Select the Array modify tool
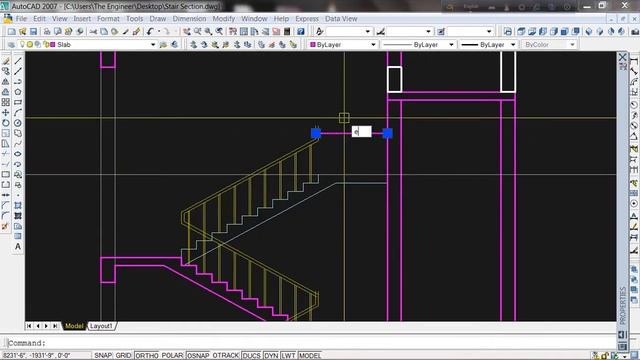This screenshot has width=640, height=360. 6,102
